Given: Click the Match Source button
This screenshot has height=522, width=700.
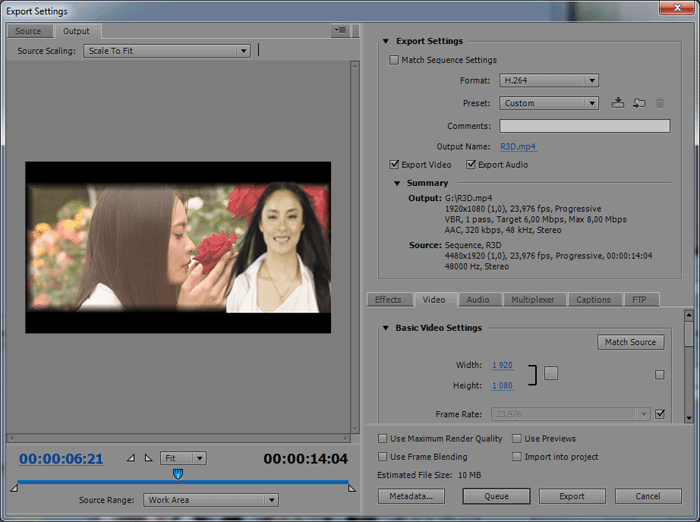Looking at the screenshot, I should click(630, 342).
